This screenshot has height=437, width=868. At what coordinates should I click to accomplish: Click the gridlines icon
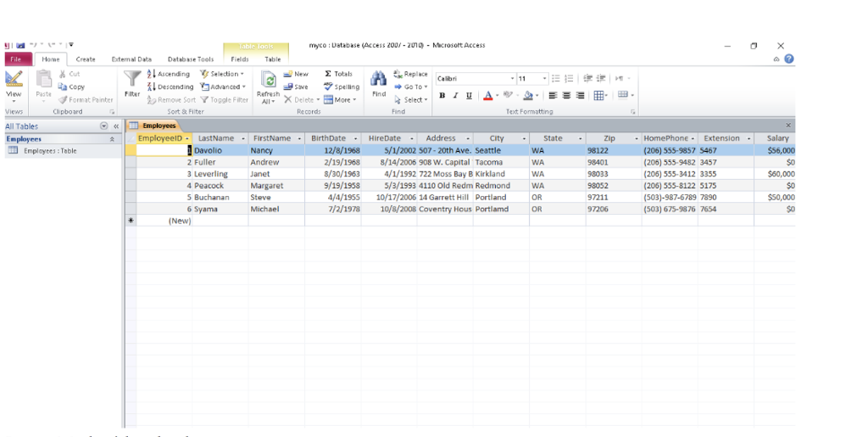point(598,96)
